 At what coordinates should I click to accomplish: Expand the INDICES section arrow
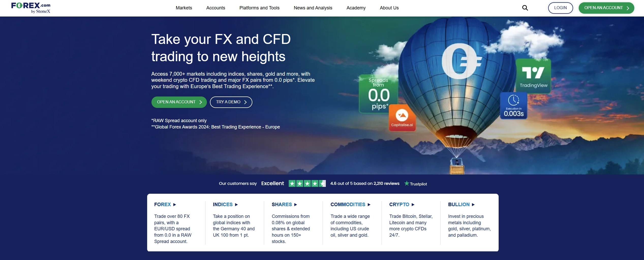(236, 205)
